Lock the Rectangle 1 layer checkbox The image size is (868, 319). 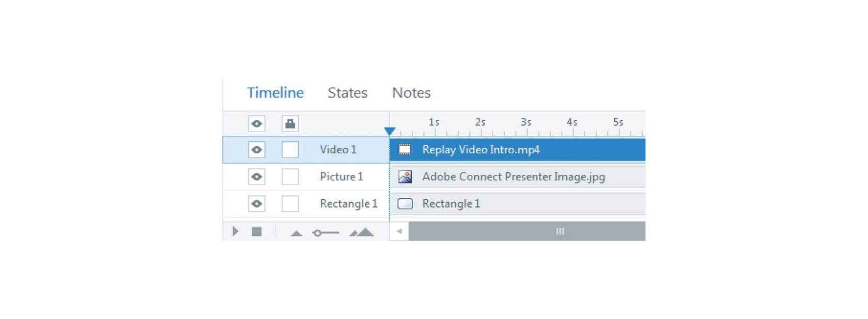290,203
